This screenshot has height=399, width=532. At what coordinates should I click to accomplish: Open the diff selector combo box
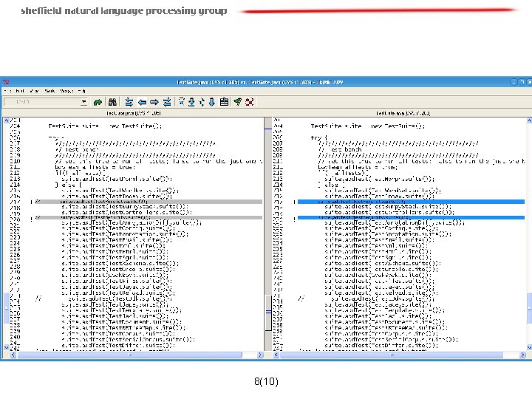click(x=46, y=102)
